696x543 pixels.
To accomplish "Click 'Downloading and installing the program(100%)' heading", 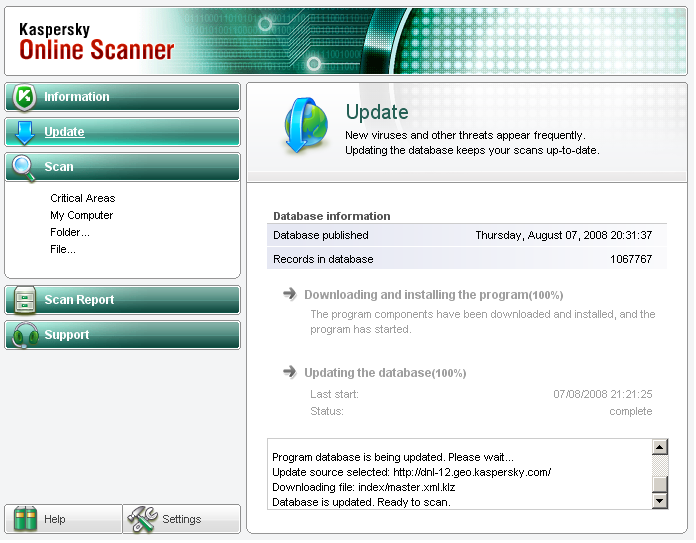I will pyautogui.click(x=435, y=296).
